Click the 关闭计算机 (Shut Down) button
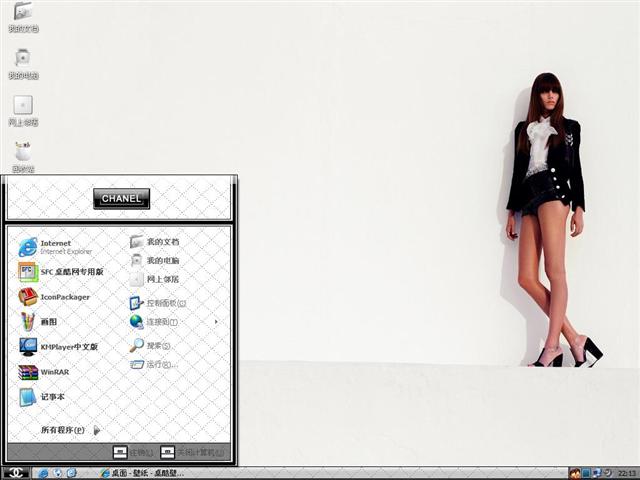 pos(192,452)
